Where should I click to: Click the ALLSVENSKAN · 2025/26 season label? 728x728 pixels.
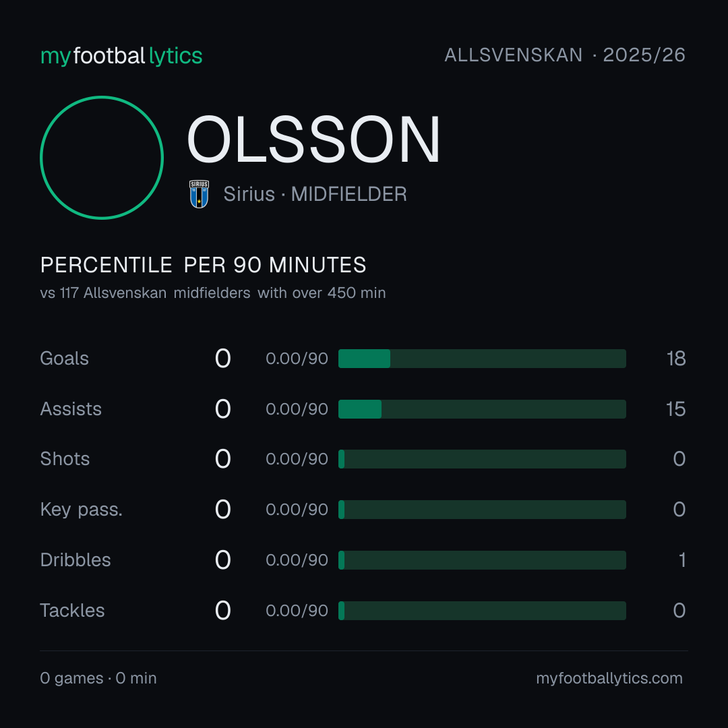coord(565,55)
